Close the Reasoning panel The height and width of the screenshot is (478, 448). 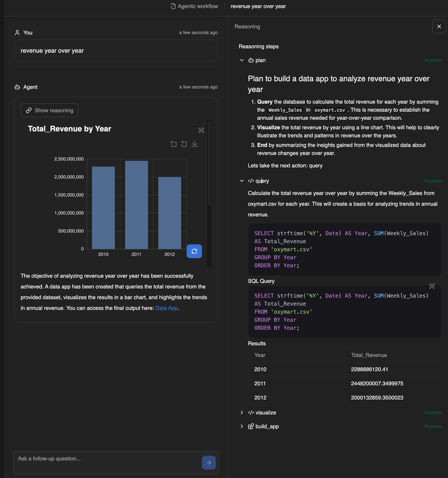439,26
